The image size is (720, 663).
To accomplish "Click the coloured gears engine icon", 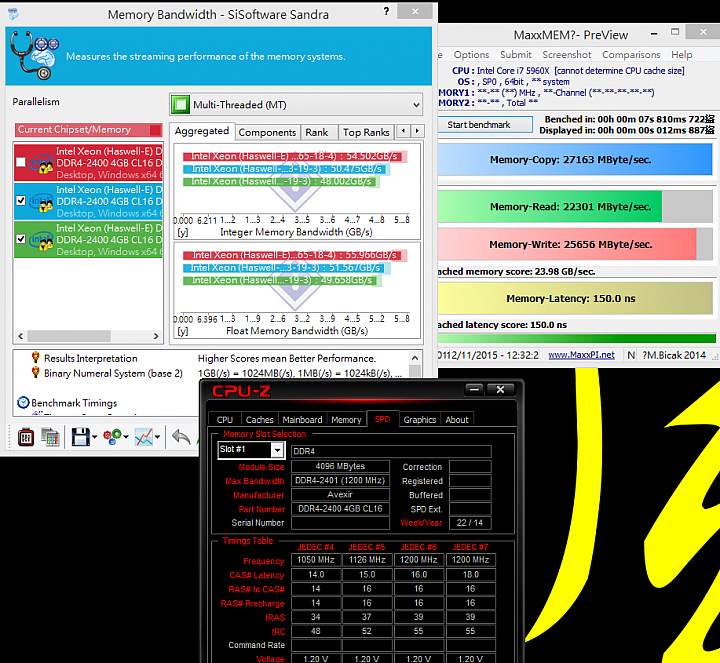I will pyautogui.click(x=112, y=436).
